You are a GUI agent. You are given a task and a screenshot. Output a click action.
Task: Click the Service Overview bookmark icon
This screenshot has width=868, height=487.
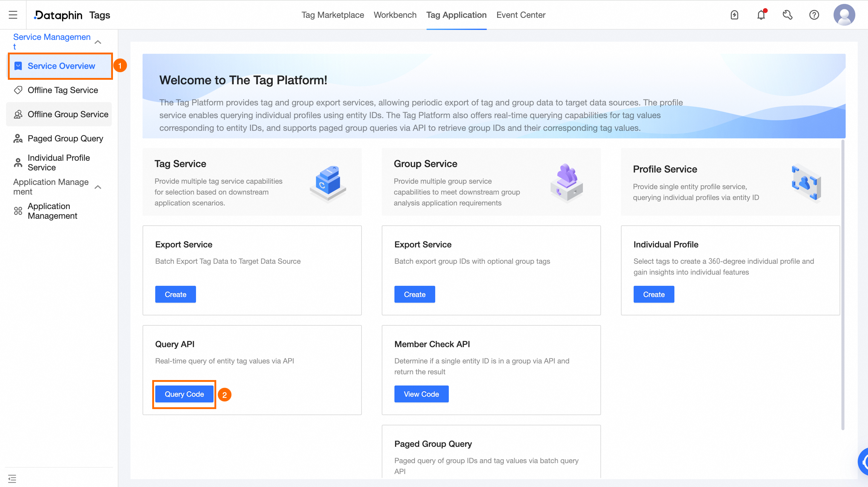pos(18,66)
